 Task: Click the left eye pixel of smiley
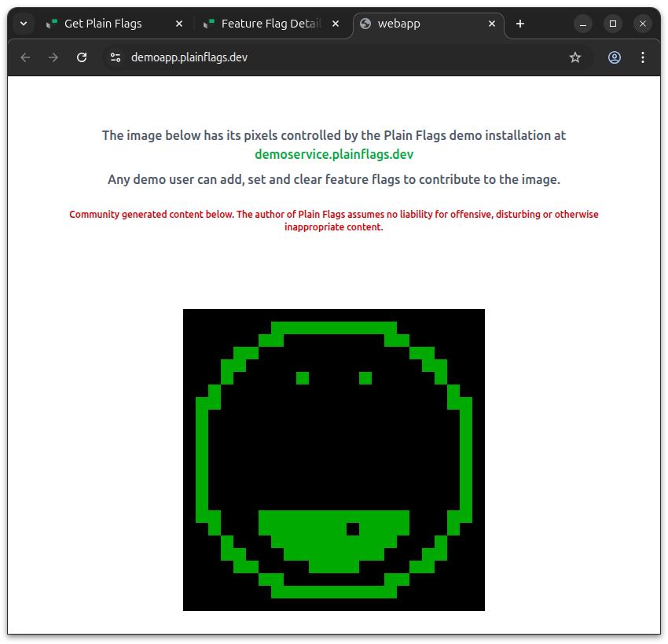(x=303, y=378)
